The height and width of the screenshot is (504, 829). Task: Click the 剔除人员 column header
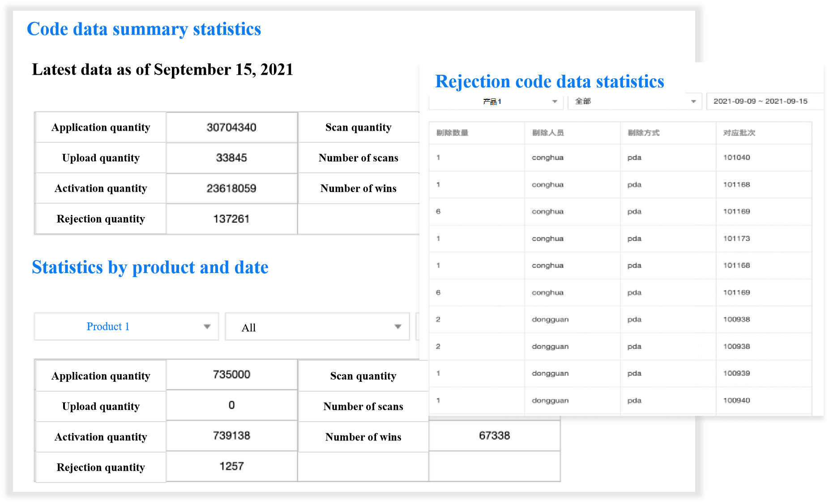548,133
